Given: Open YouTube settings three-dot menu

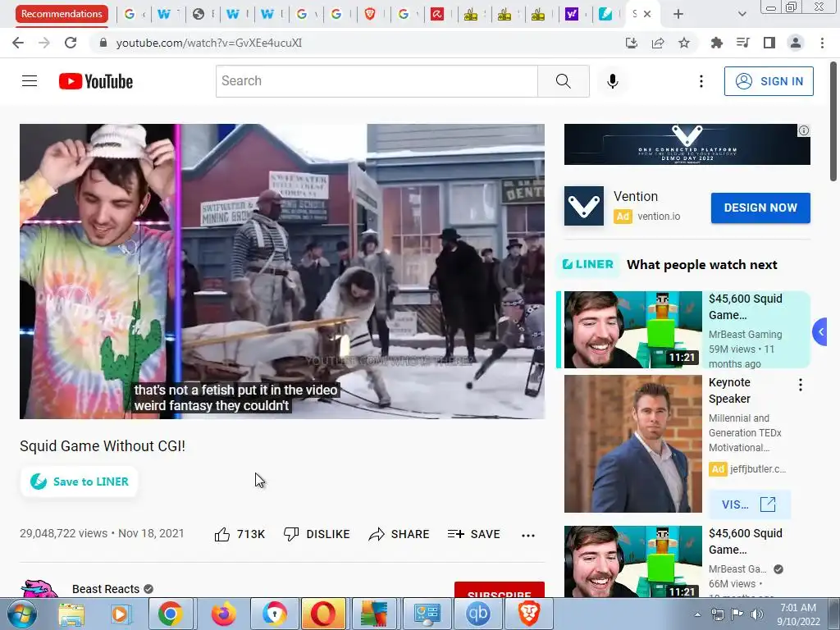Looking at the screenshot, I should click(701, 81).
